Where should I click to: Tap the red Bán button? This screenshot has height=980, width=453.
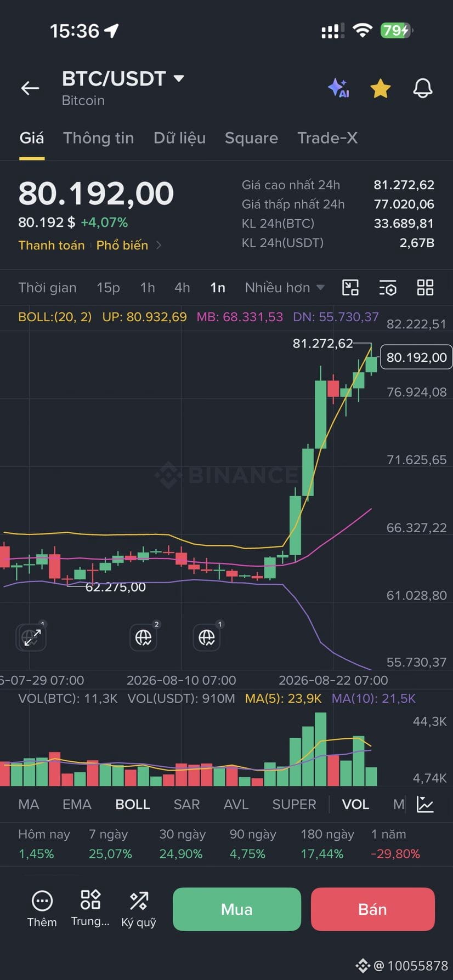373,909
